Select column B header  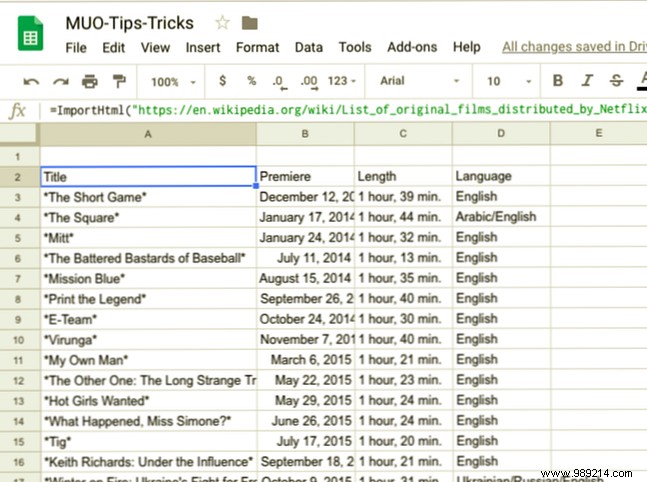pos(305,134)
